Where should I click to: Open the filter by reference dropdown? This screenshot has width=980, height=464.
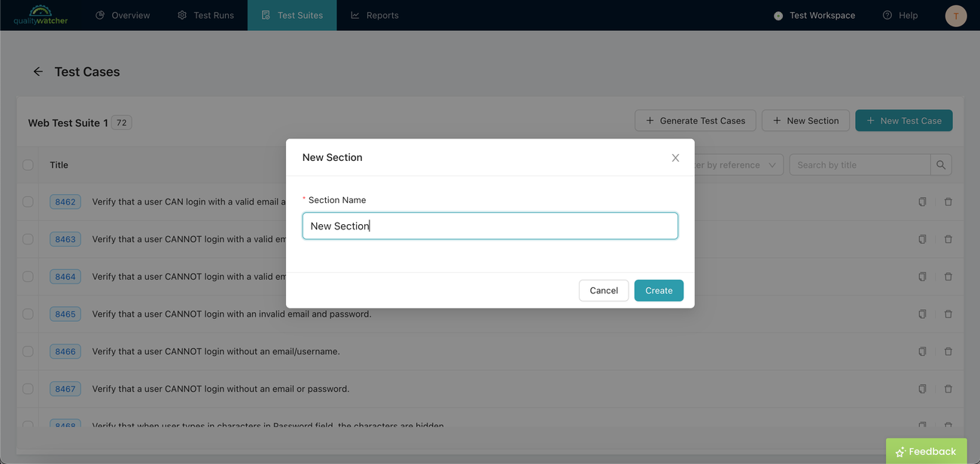[x=738, y=165]
